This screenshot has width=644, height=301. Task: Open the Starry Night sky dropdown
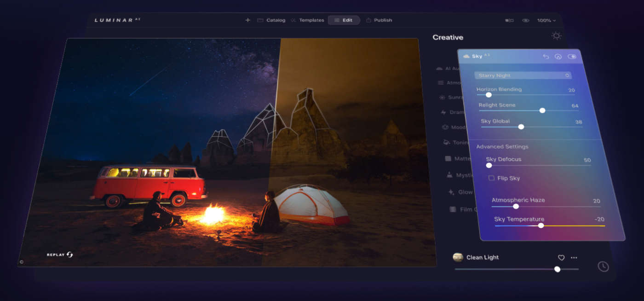pyautogui.click(x=523, y=75)
